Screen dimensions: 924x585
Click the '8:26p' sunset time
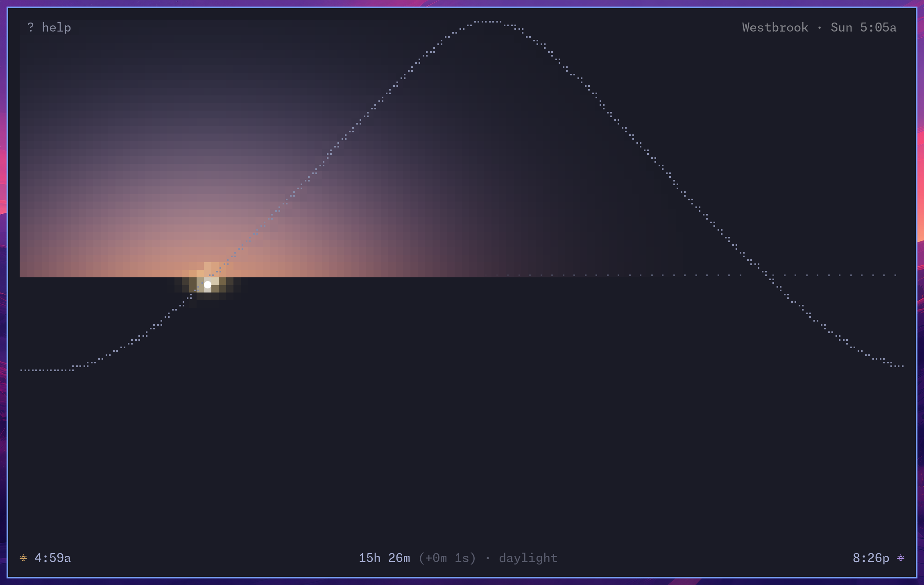click(871, 558)
